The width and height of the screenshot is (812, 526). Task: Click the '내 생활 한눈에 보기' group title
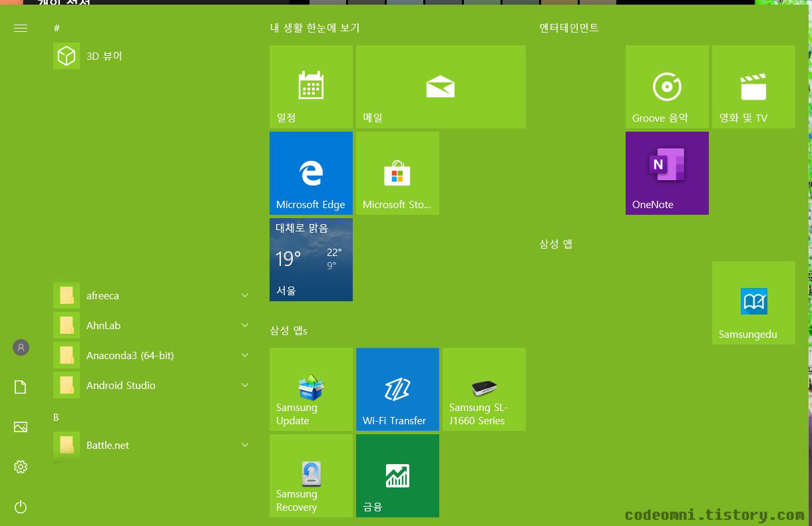point(315,28)
